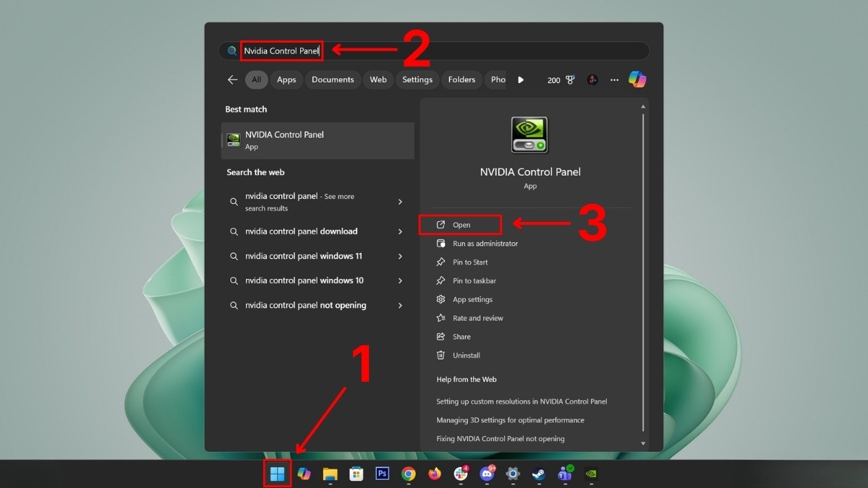868x488 pixels.
Task: Click the Windows Start button on taskbar
Action: [277, 474]
